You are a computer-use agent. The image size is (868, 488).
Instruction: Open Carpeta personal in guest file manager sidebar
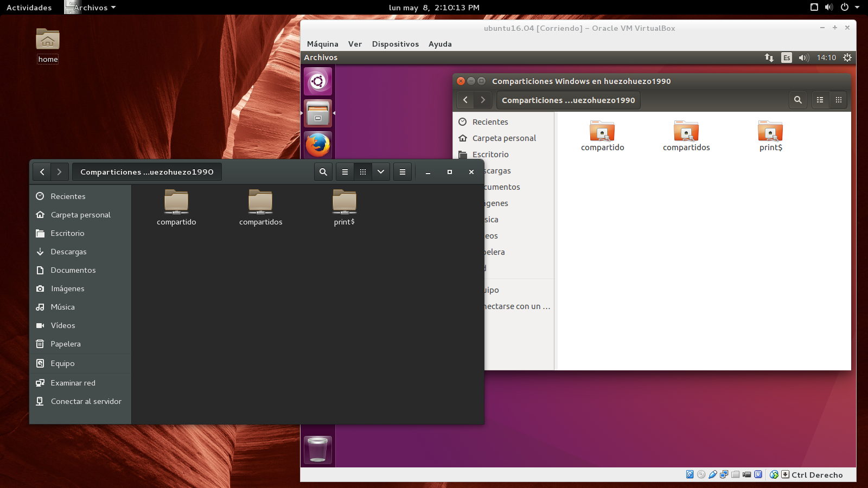pos(503,138)
